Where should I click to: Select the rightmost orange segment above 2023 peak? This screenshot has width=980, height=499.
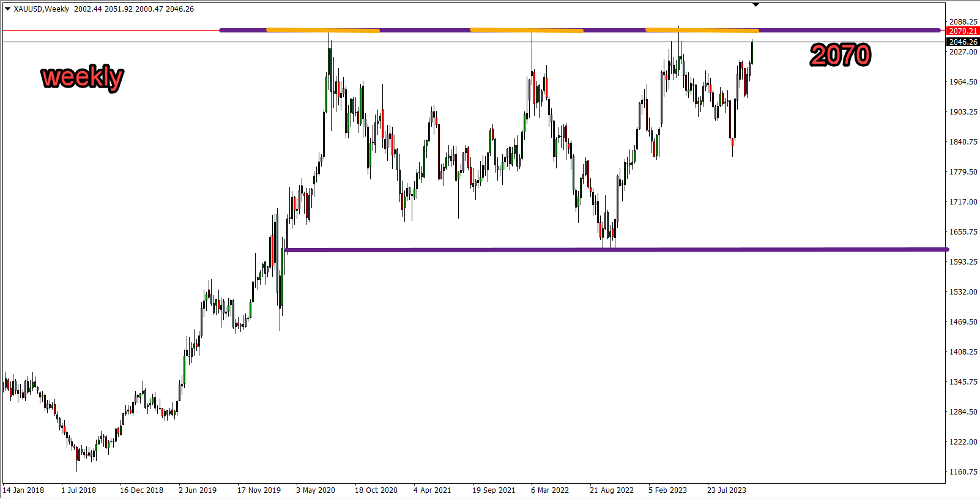702,29
